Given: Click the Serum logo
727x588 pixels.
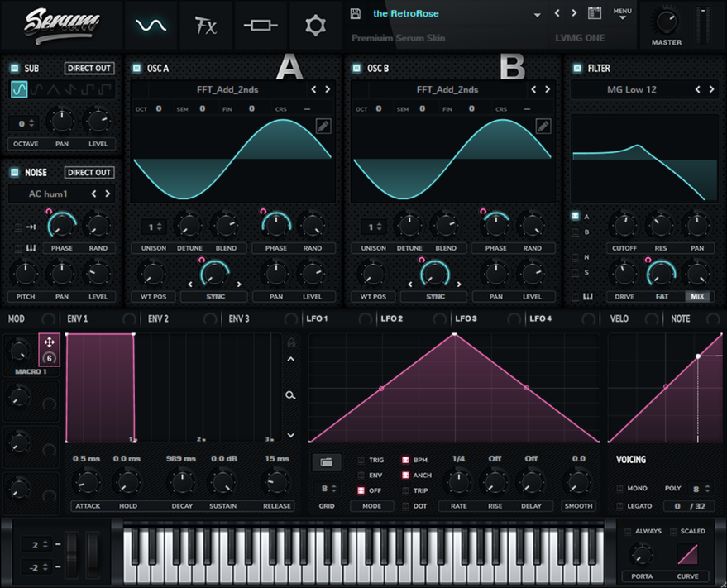Looking at the screenshot, I should pos(62,25).
